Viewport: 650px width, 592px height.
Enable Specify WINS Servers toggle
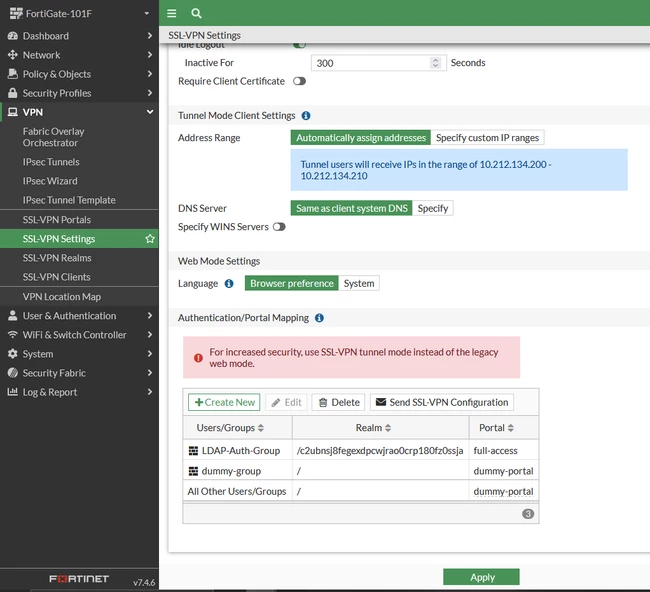click(279, 227)
